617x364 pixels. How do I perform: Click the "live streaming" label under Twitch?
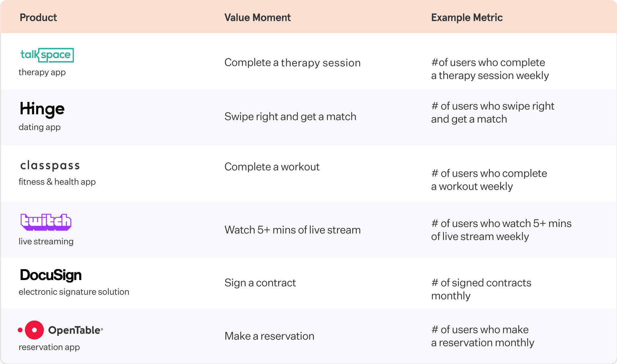(46, 241)
